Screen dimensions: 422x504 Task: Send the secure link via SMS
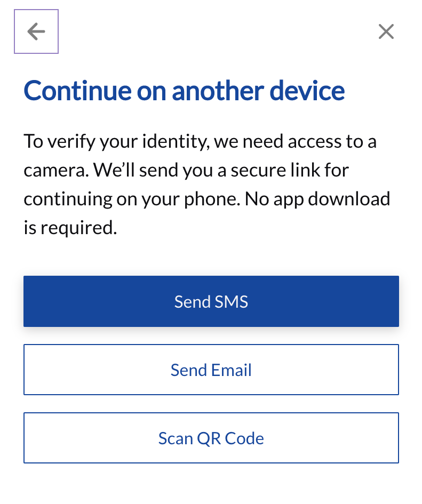tap(211, 301)
